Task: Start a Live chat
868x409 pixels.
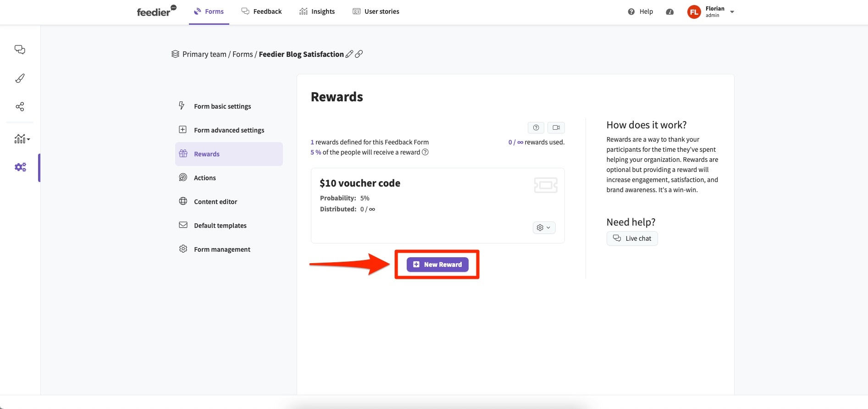Action: tap(632, 238)
